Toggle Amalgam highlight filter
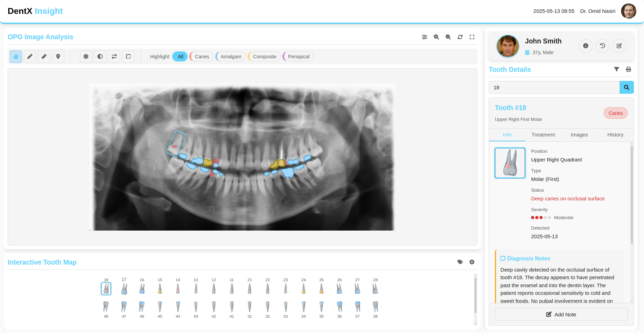 (x=231, y=57)
